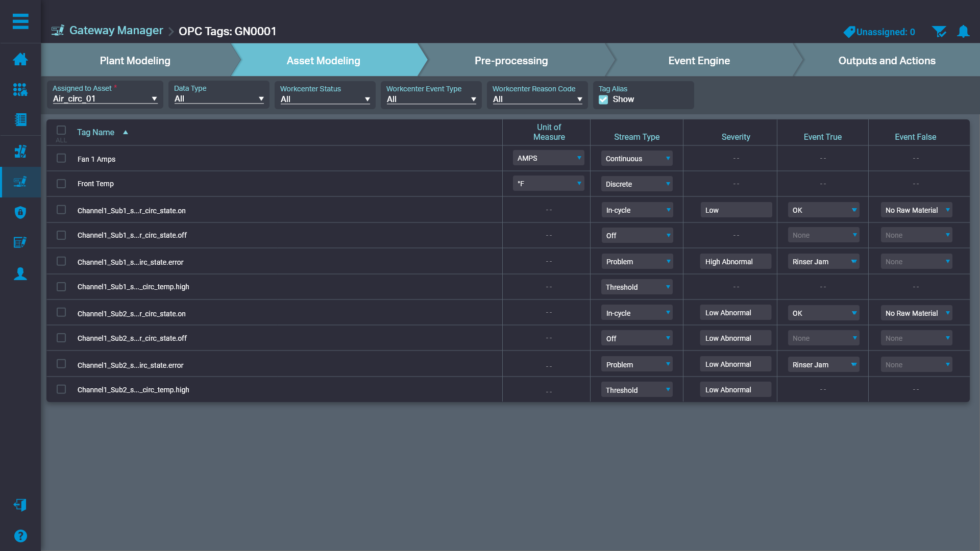Switch to Event Engine tab
This screenshot has width=980, height=551.
699,61
